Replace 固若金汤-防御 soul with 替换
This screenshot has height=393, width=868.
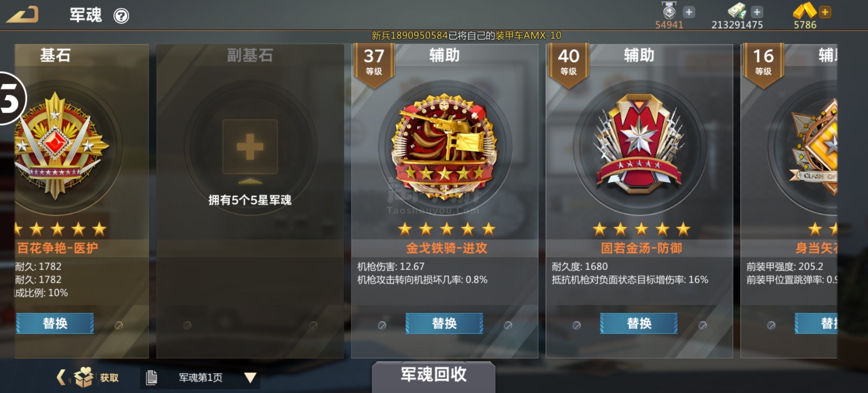click(x=639, y=323)
